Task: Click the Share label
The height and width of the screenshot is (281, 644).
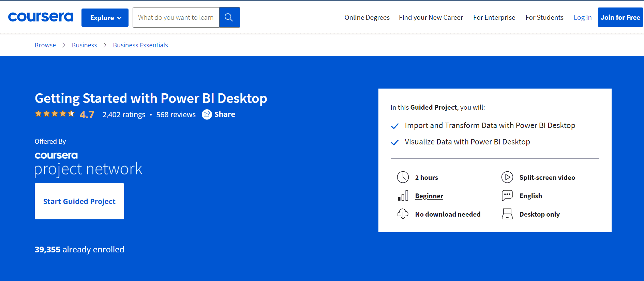Action: coord(225,114)
